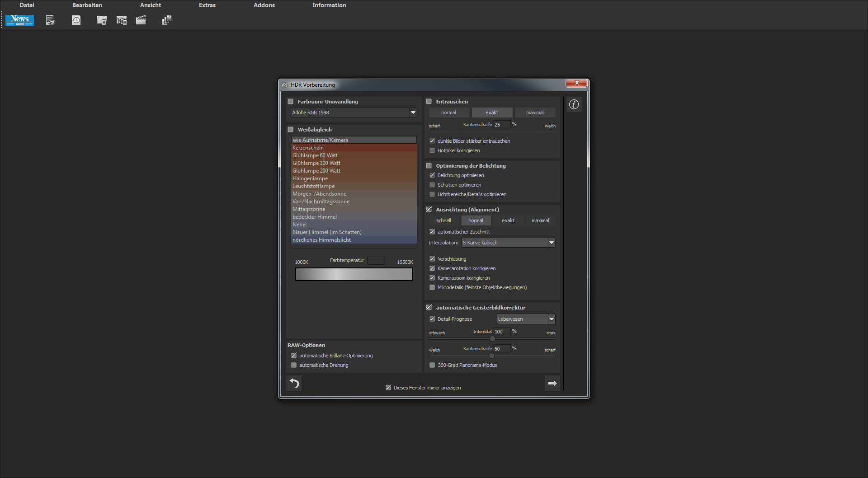Image resolution: width=868 pixels, height=478 pixels.
Task: Select Alignment maximal mode
Action: pyautogui.click(x=540, y=220)
